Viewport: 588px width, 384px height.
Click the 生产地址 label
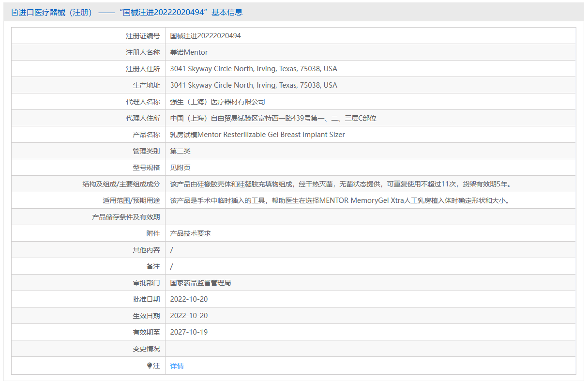click(x=146, y=85)
